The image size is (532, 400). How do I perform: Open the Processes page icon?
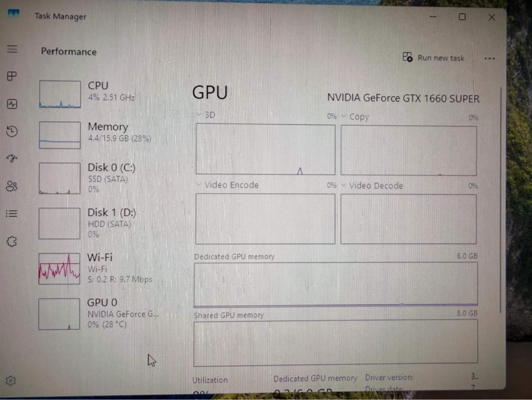pyautogui.click(x=12, y=76)
